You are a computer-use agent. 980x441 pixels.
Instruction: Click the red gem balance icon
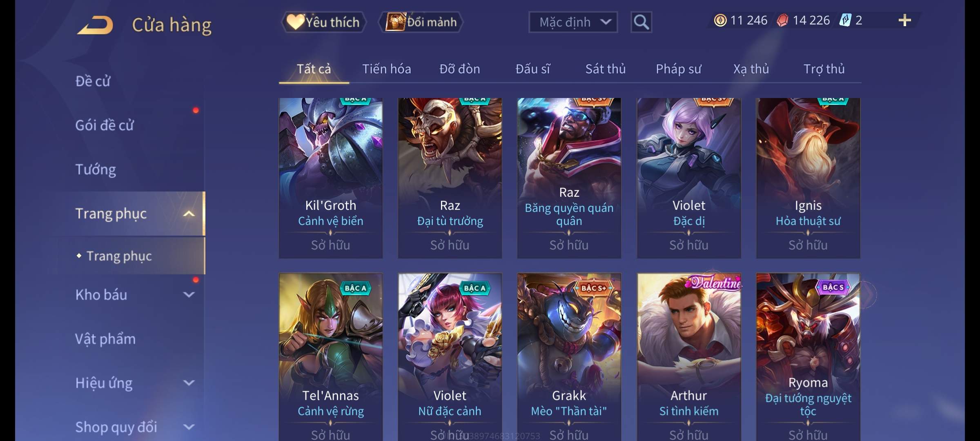point(782,20)
